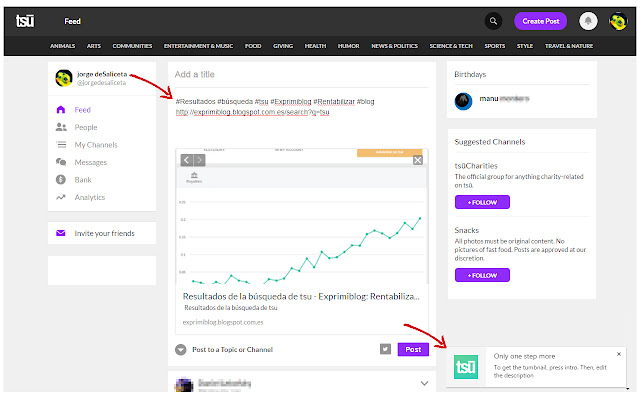Dismiss the Only one step more popup
640x400 pixels.
point(619,354)
